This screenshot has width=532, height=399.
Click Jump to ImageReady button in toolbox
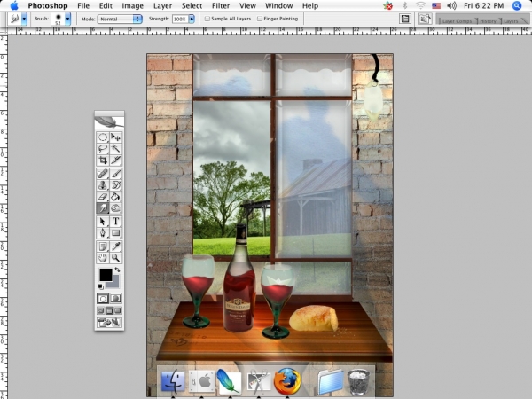coord(109,323)
